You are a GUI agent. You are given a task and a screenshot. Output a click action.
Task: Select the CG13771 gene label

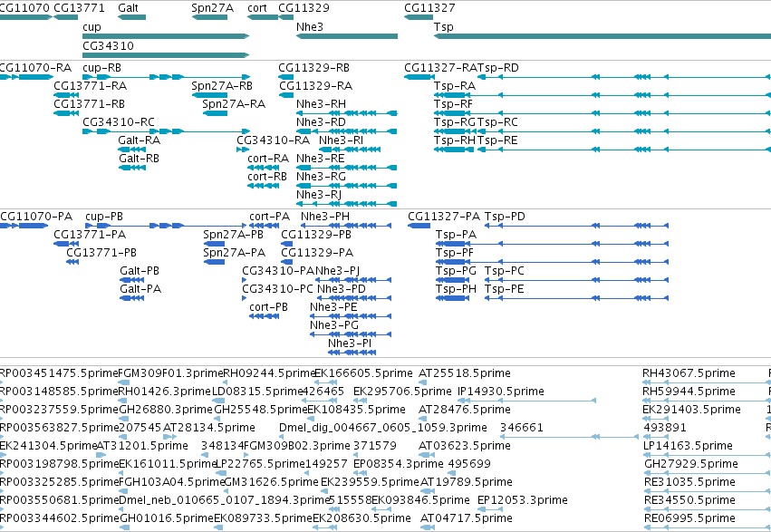pos(79,8)
